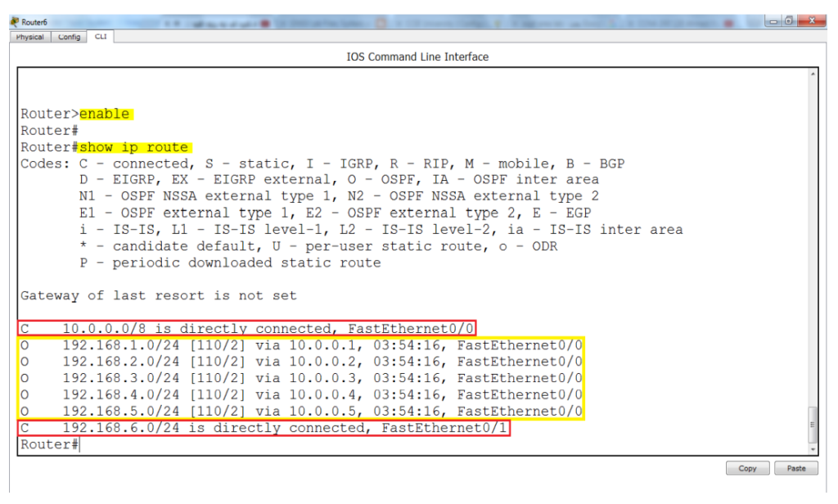Maximize the Router6 window
This screenshot has height=504, width=838.
coord(788,21)
